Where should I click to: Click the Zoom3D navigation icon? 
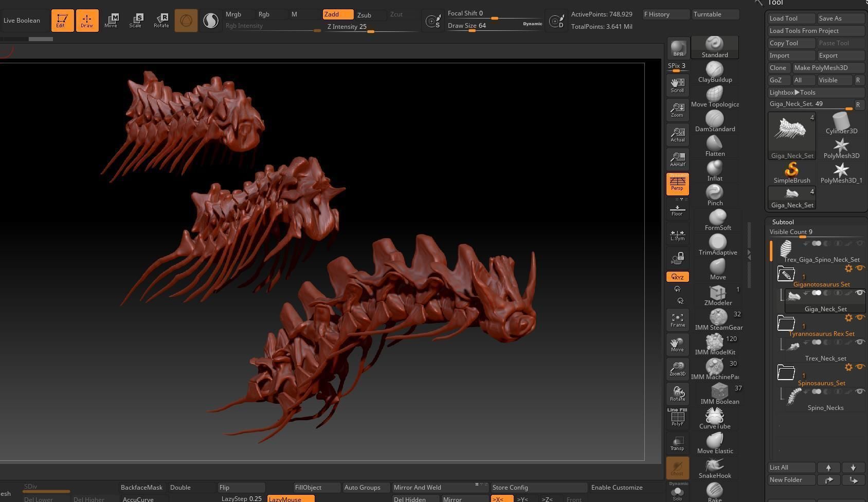(677, 369)
